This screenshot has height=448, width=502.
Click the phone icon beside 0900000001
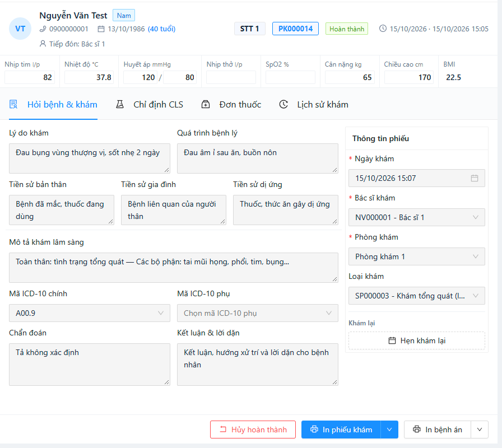click(x=43, y=29)
